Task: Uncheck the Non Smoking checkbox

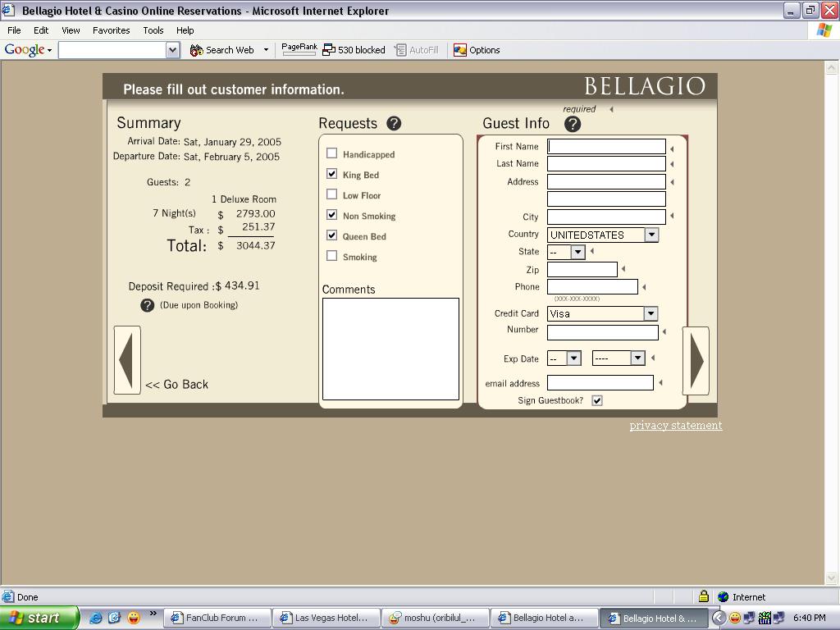Action: [332, 215]
